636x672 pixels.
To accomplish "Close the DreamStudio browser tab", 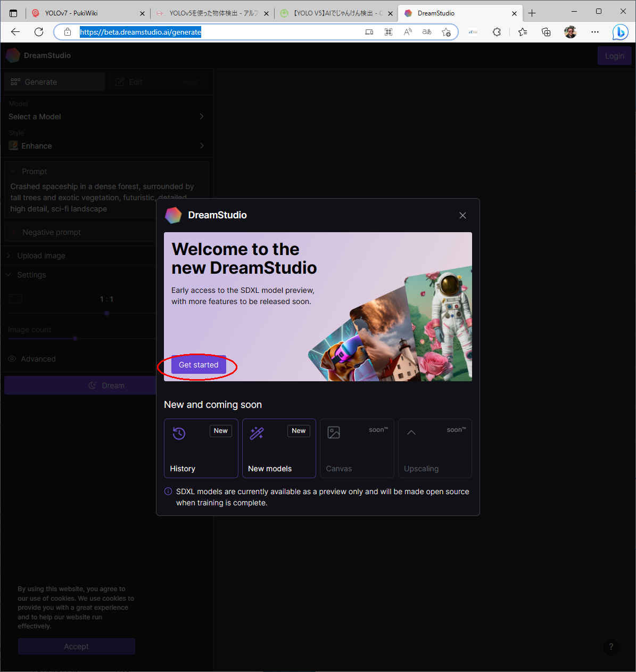I will pyautogui.click(x=514, y=13).
